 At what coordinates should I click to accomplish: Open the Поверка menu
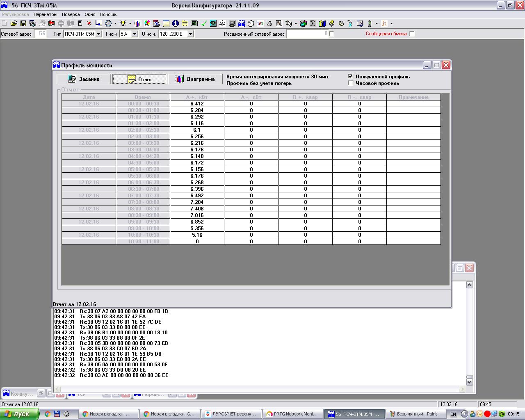pos(71,14)
